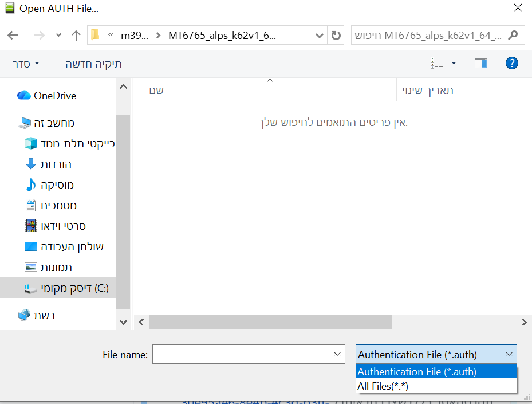Expand the recent locations dropdown arrow
Screen dimensions: 532x404
point(58,35)
